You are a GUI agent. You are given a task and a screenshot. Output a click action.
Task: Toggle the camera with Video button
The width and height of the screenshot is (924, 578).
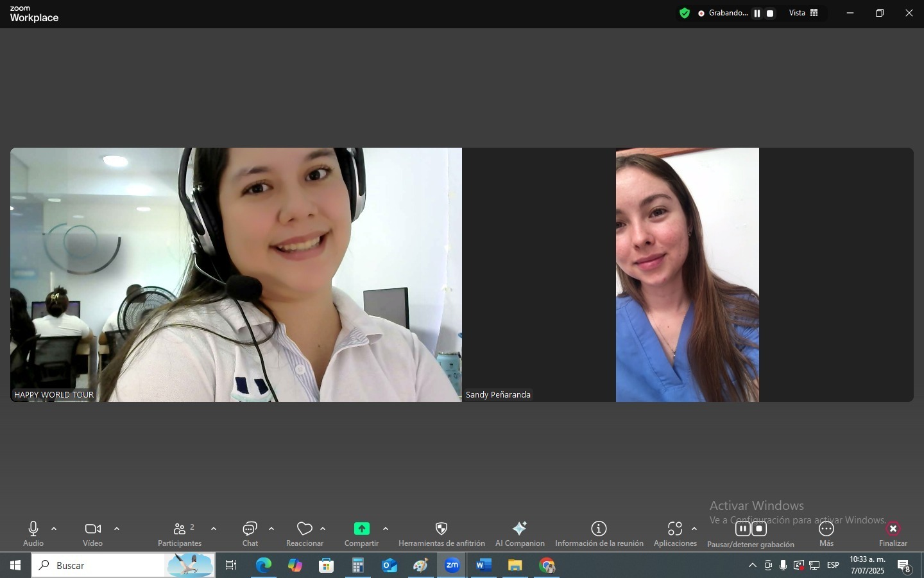point(93,532)
